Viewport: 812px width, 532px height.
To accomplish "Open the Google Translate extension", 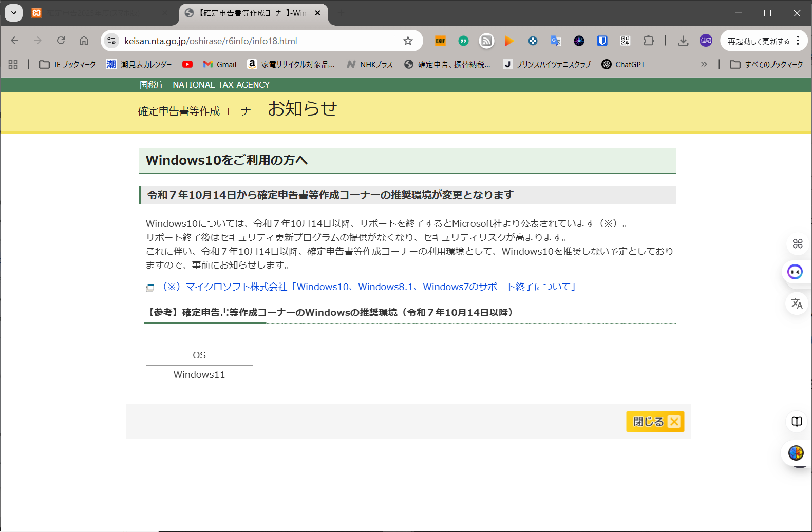I will (x=556, y=41).
